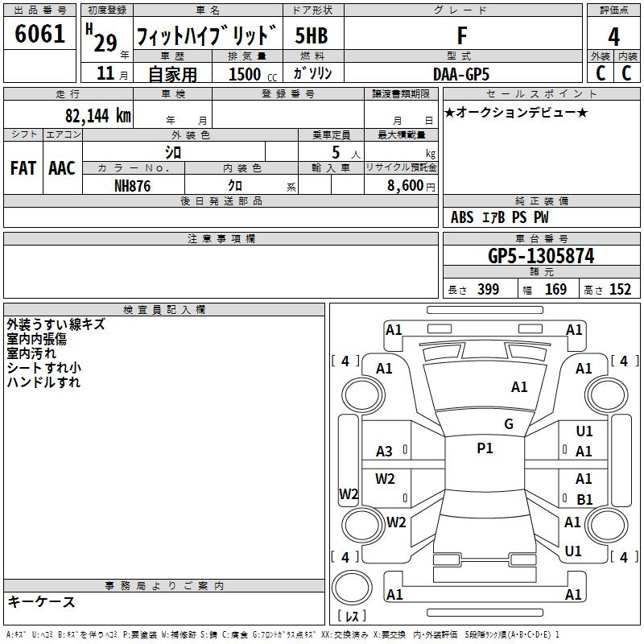Image resolution: width=644 pixels, height=644 pixels.
Task: Click the air conditioner value AAC
Action: [x=62, y=168]
